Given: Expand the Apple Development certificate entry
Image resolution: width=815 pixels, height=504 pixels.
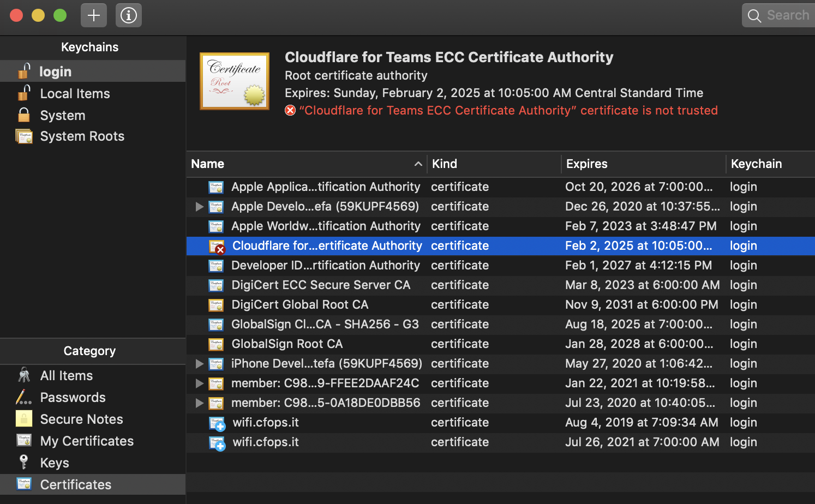Looking at the screenshot, I should 199,207.
